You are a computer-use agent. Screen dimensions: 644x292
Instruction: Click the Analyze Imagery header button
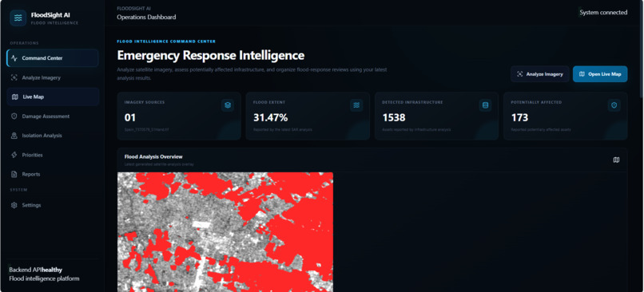539,74
